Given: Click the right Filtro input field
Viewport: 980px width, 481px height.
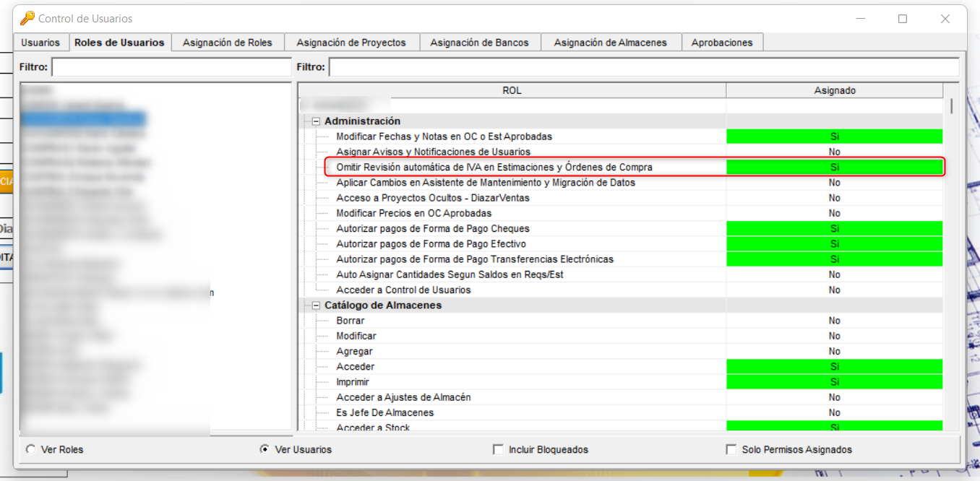Looking at the screenshot, I should (x=643, y=66).
